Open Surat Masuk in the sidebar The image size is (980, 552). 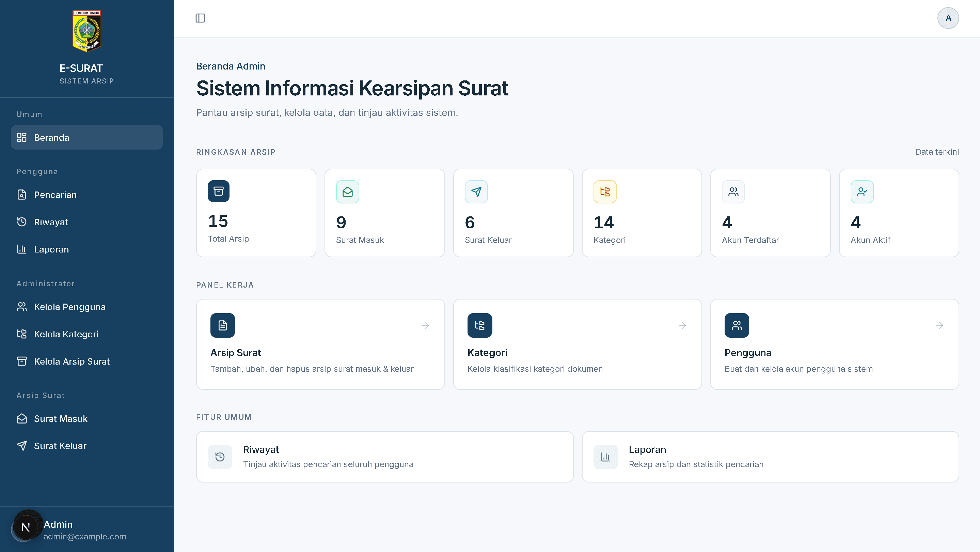point(87,418)
